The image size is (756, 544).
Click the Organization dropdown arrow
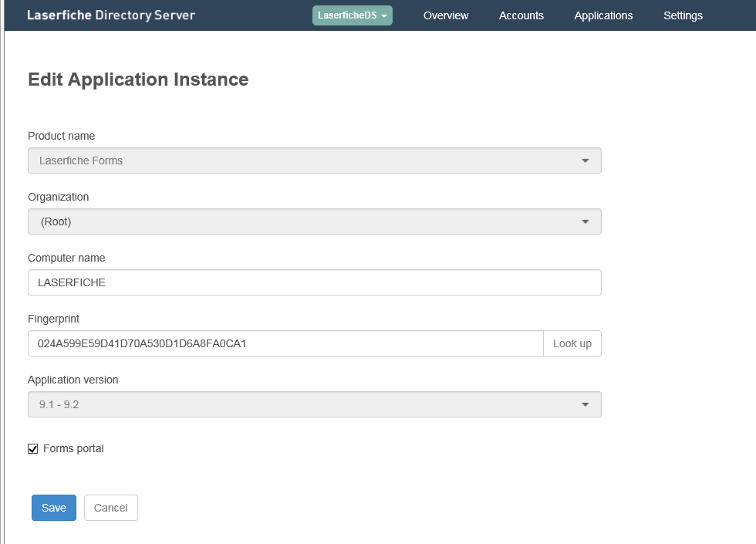(585, 222)
